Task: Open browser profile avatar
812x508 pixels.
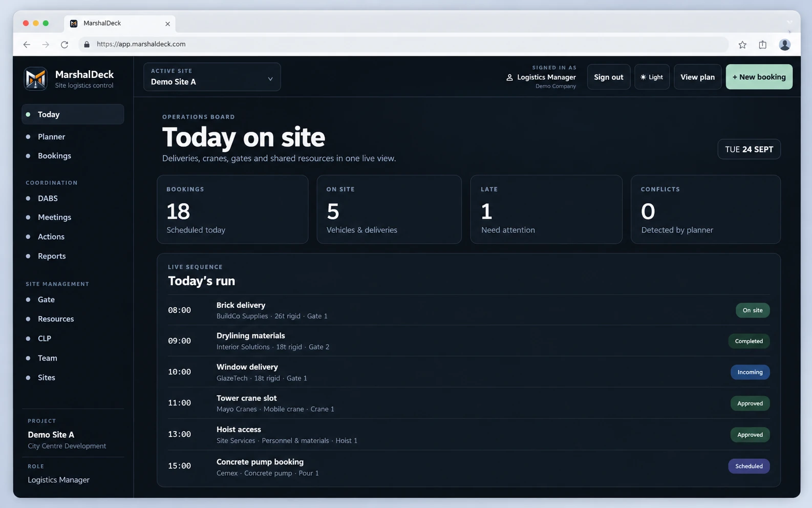Action: [784, 45]
